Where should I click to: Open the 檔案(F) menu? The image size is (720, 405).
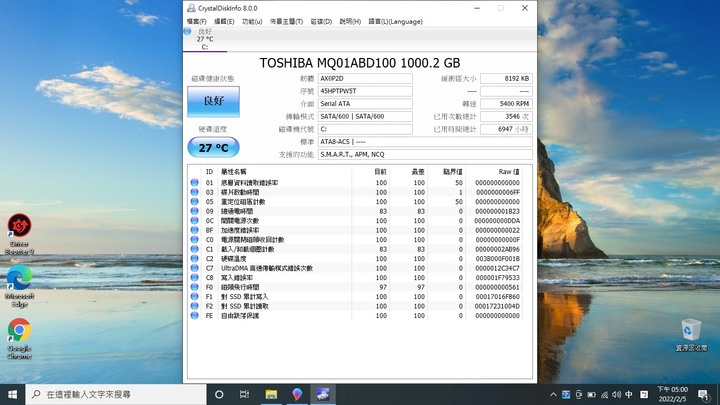[197, 22]
